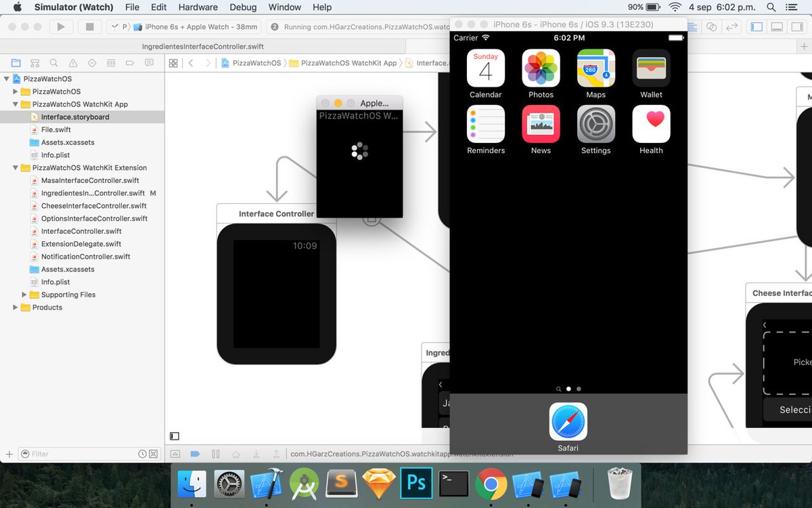Go forward in editor history

(x=208, y=63)
